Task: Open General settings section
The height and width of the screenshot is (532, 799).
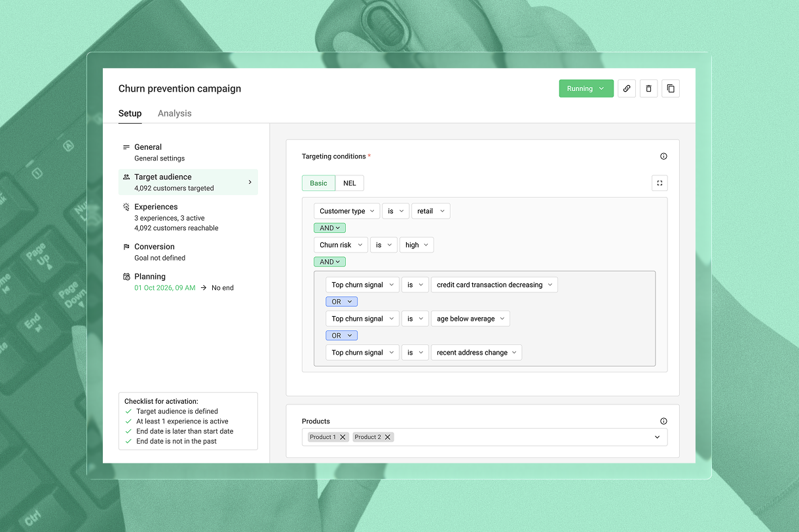Action: pos(188,152)
